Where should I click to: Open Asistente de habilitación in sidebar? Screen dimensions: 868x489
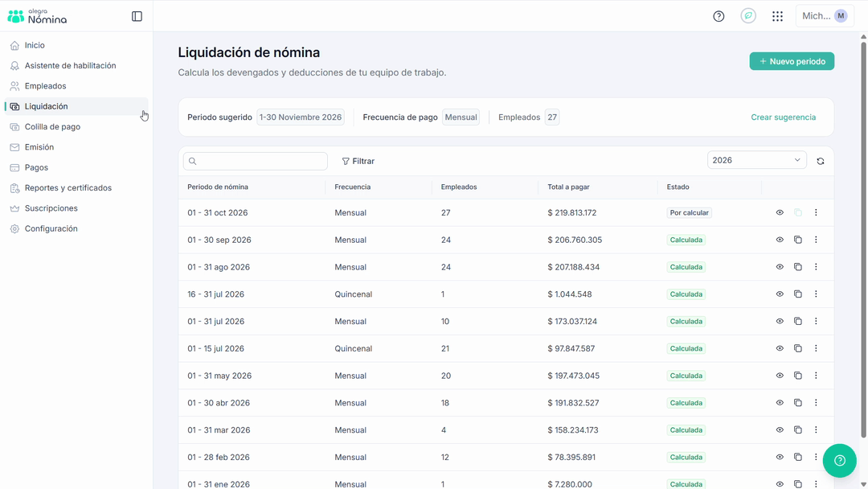pos(76,66)
